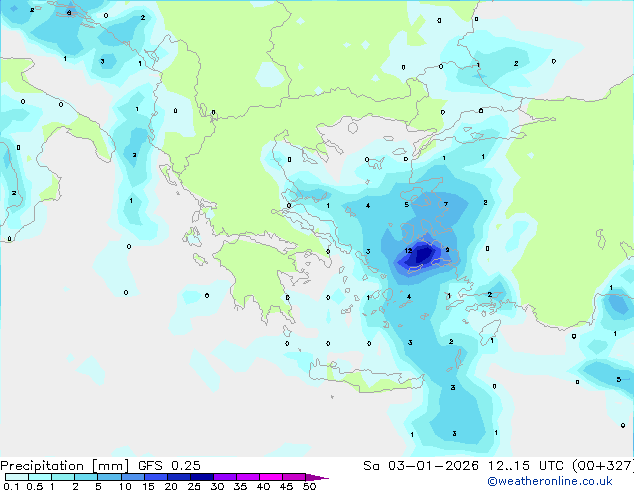634x490 pixels.
Task: Click the legend label '15'
Action: click(x=148, y=486)
